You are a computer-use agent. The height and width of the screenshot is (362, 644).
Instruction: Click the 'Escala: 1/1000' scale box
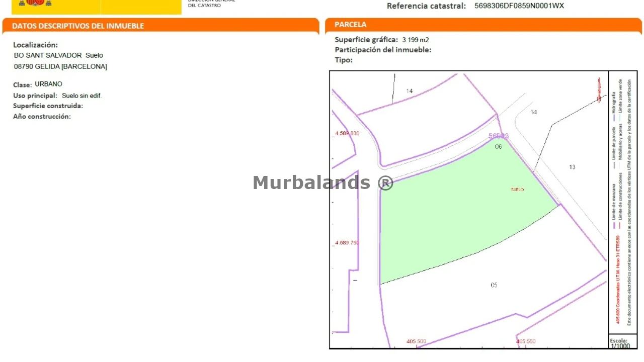point(623,342)
